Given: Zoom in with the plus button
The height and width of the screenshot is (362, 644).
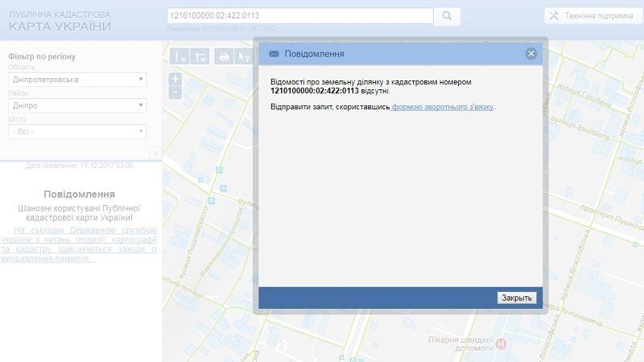Looking at the screenshot, I should pos(175,78).
